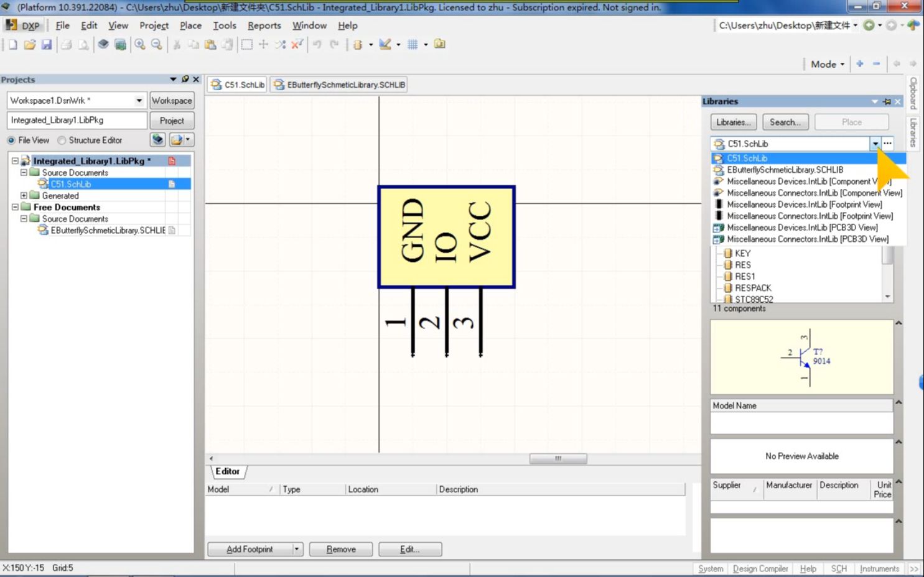Expand the Generated folder node
924x577 pixels.
tap(24, 196)
